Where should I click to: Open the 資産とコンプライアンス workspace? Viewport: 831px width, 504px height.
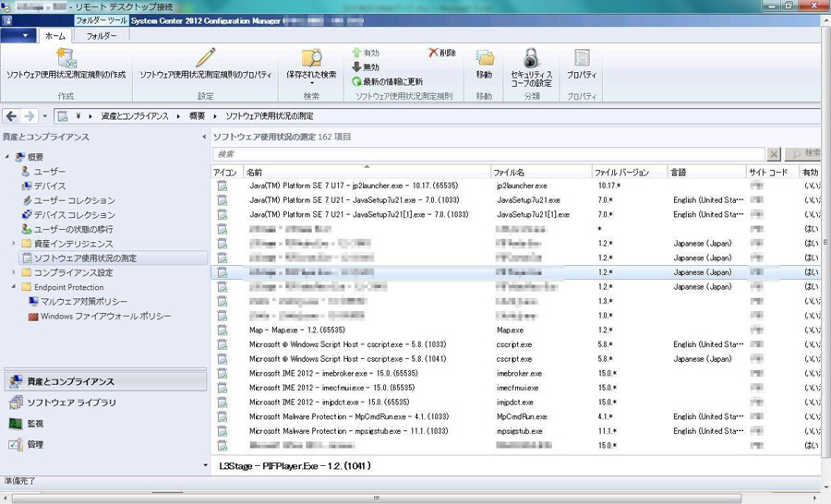coord(105,381)
